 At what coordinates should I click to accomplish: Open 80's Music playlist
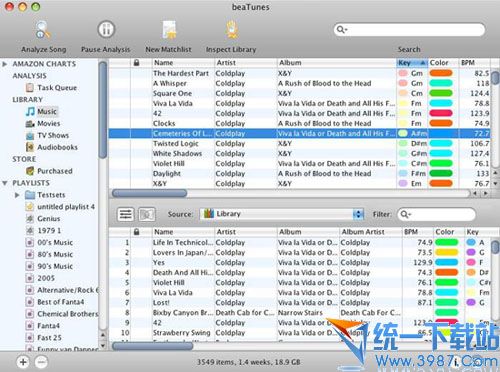click(49, 255)
